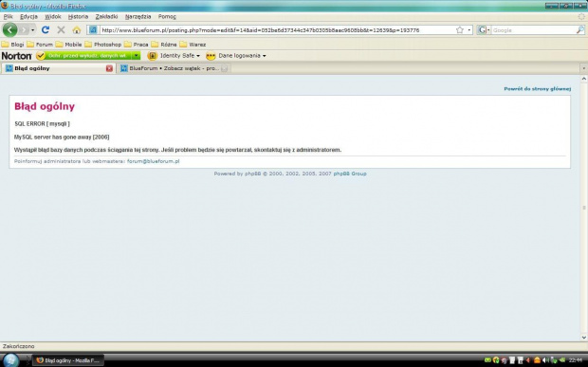Click the Firefox taskbar button Błąd ogólny
Viewport: 588px width, 367px height.
68,360
